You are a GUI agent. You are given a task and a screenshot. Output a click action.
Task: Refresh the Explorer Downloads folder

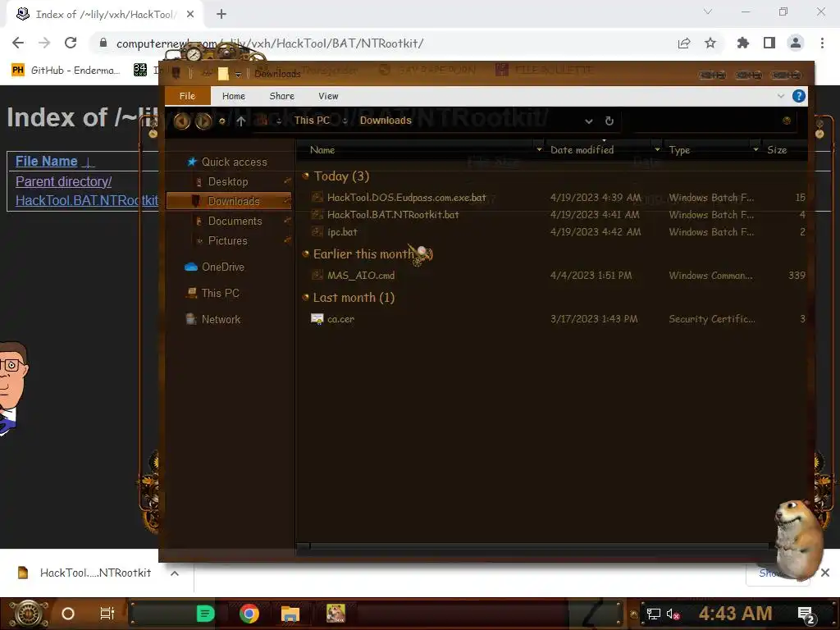pyautogui.click(x=609, y=121)
